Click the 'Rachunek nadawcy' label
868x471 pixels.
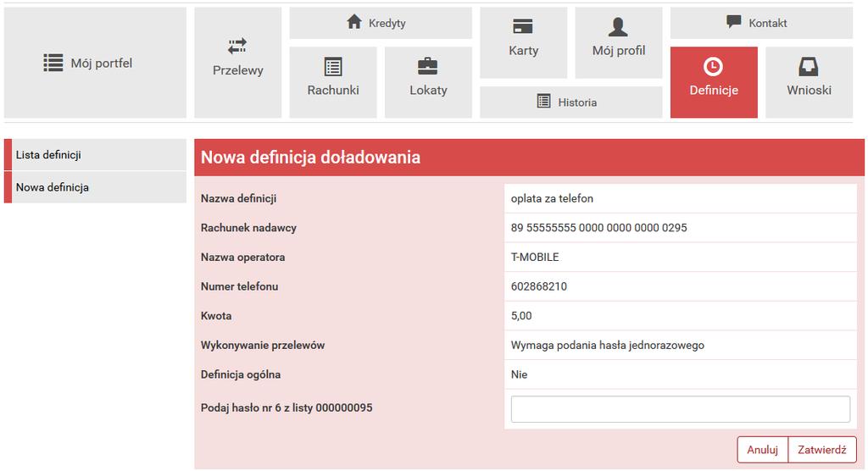point(248,228)
